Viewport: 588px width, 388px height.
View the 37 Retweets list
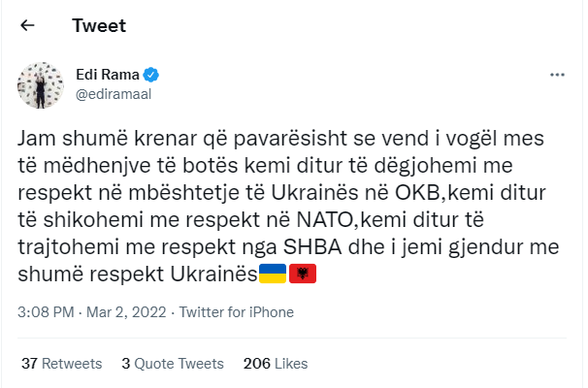61,364
